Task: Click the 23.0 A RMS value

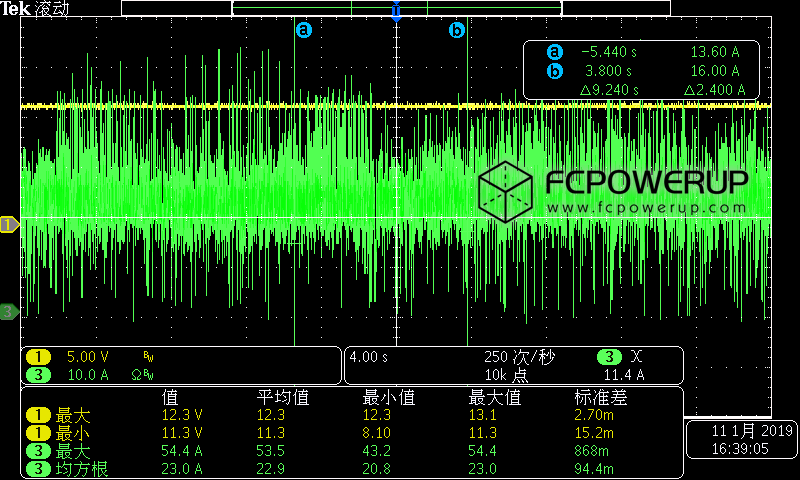Action: (182, 469)
